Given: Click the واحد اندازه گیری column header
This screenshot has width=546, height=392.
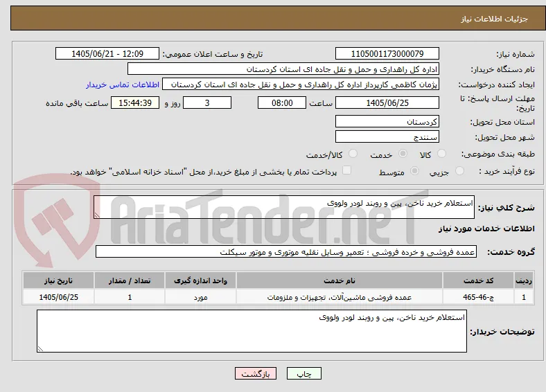Looking at the screenshot, I should click(200, 280).
